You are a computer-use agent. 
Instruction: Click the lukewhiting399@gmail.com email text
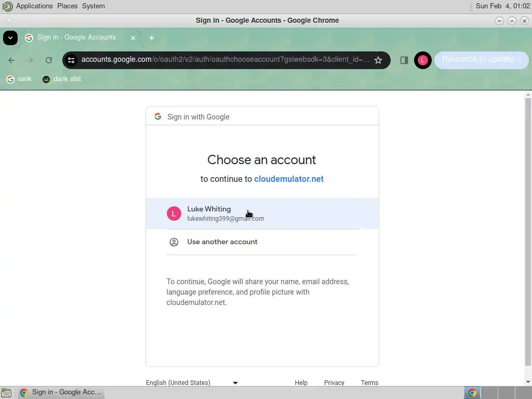tap(225, 219)
